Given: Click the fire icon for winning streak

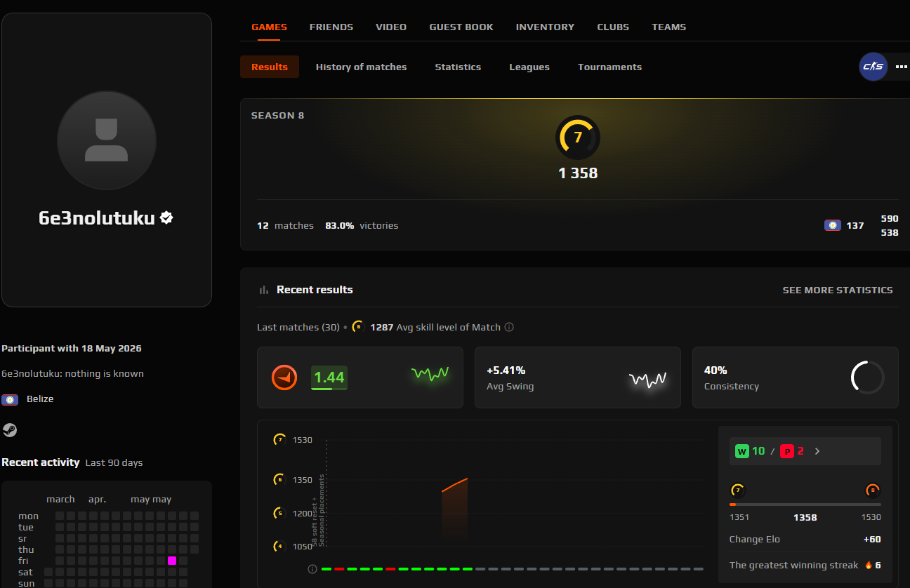Looking at the screenshot, I should tap(868, 565).
